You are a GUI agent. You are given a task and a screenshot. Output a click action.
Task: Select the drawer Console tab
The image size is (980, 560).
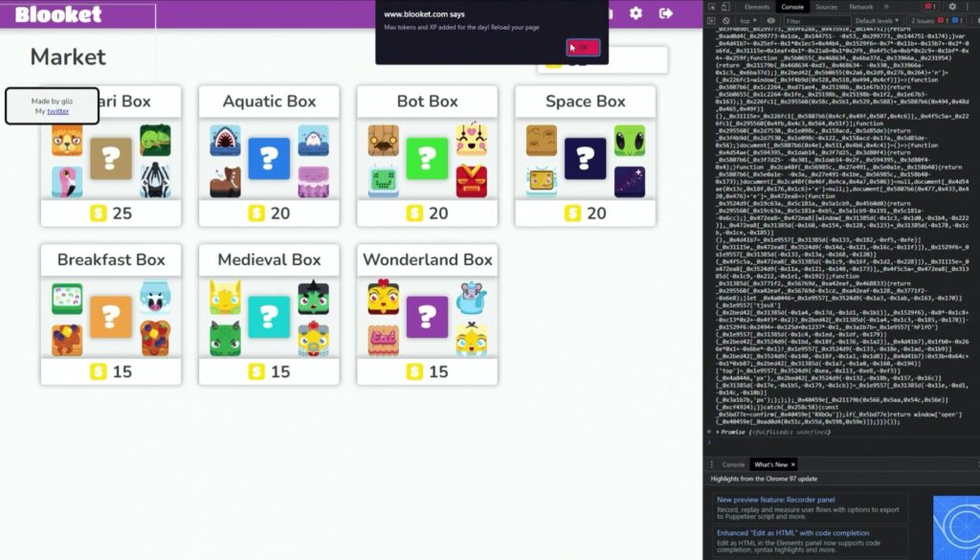click(733, 464)
